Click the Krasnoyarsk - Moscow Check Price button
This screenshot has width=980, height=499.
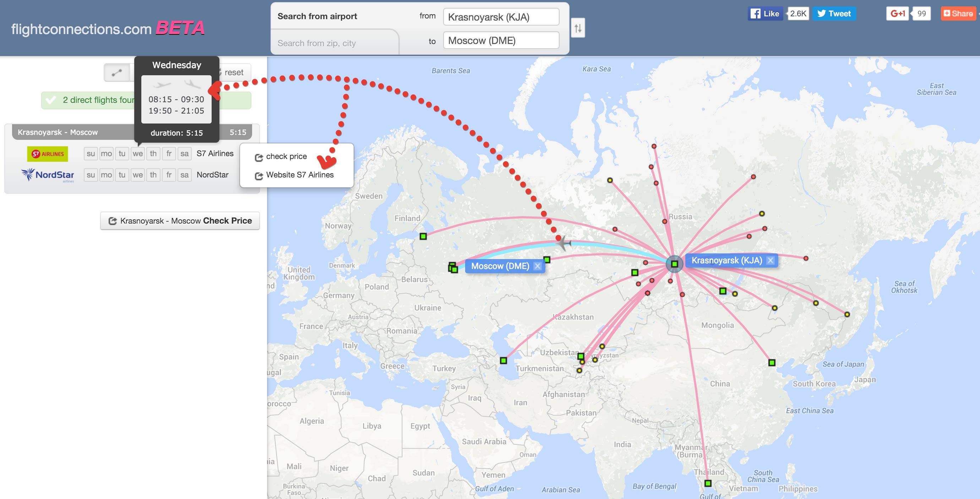[x=181, y=220]
